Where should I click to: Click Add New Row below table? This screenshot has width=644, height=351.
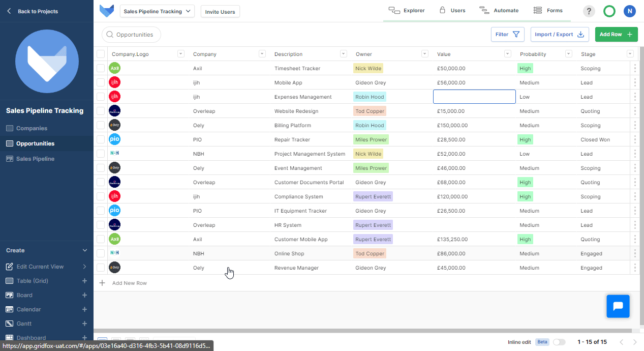pyautogui.click(x=129, y=283)
